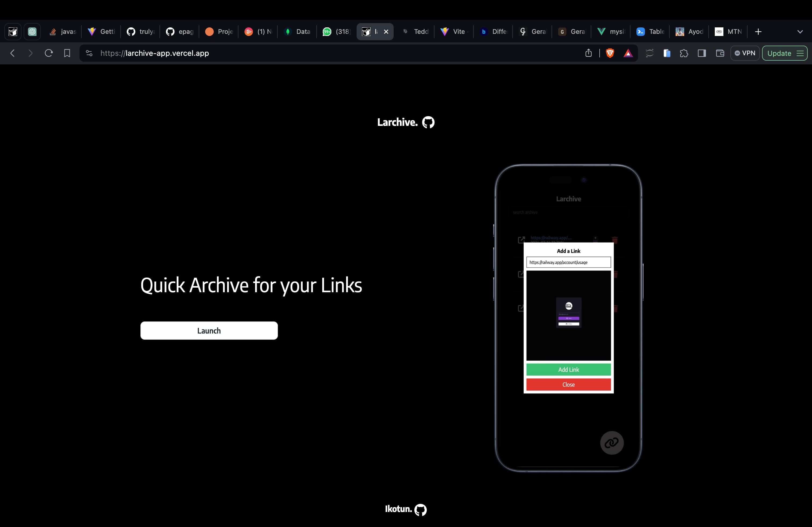Switch to the 'Data' MongoDB tab

coord(298,32)
